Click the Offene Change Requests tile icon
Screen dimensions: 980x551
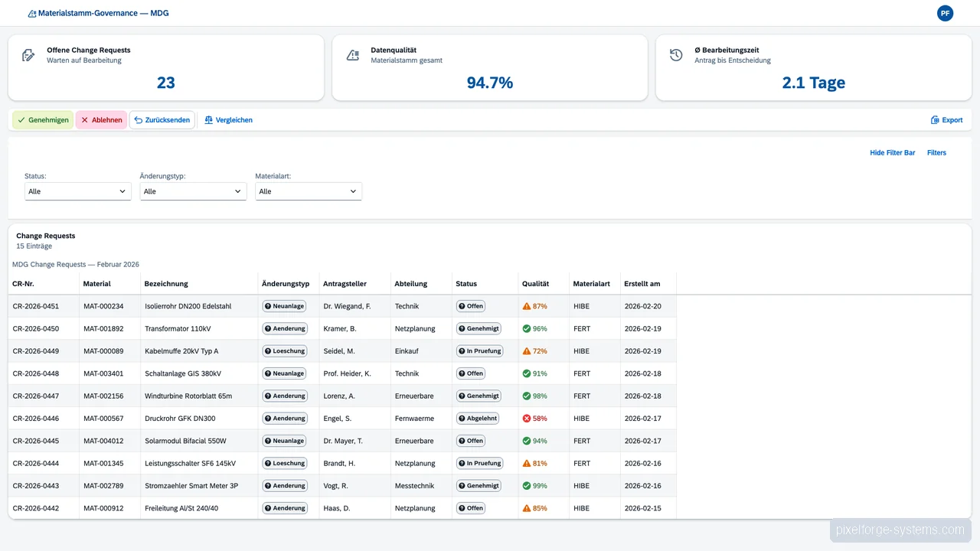click(28, 55)
